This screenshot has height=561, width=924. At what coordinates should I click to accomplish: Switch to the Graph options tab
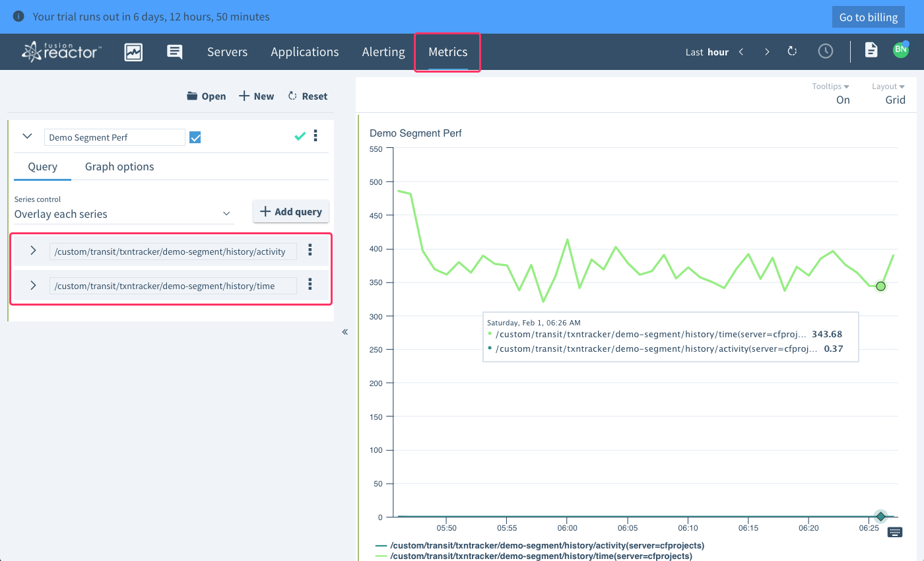pyautogui.click(x=119, y=167)
